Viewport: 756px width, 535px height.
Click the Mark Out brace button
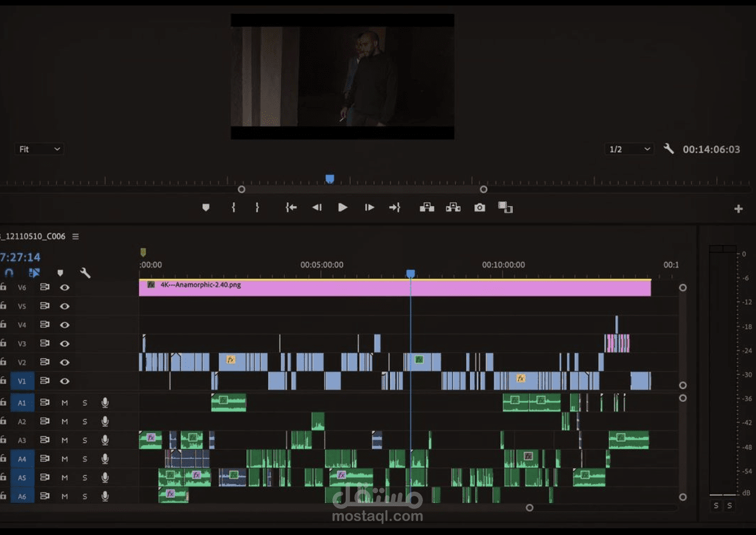pos(257,207)
